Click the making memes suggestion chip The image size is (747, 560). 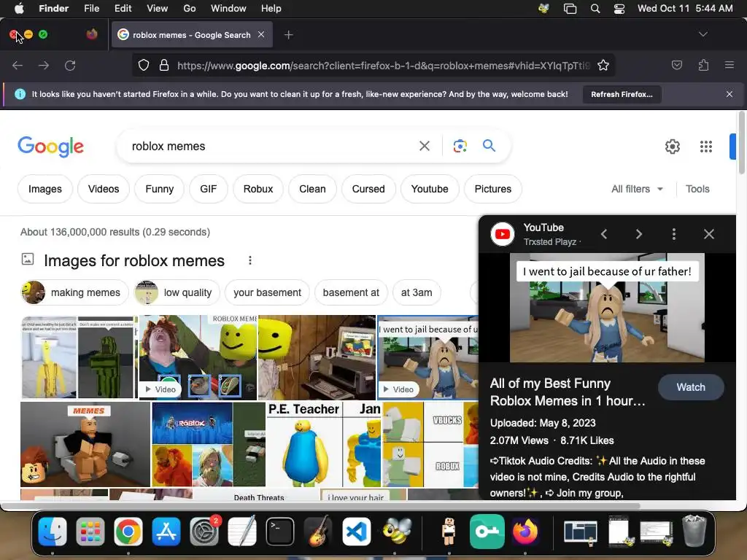(x=75, y=292)
